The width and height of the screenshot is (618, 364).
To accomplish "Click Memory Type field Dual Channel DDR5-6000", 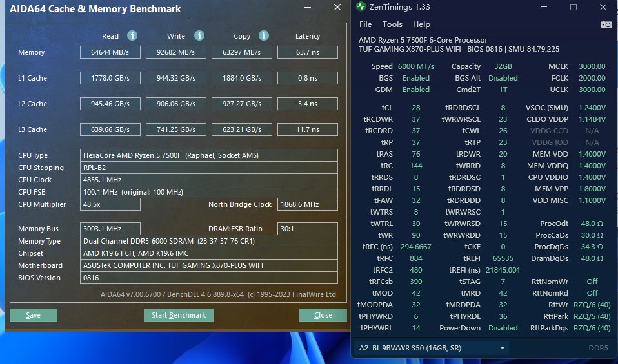I will click(x=209, y=241).
